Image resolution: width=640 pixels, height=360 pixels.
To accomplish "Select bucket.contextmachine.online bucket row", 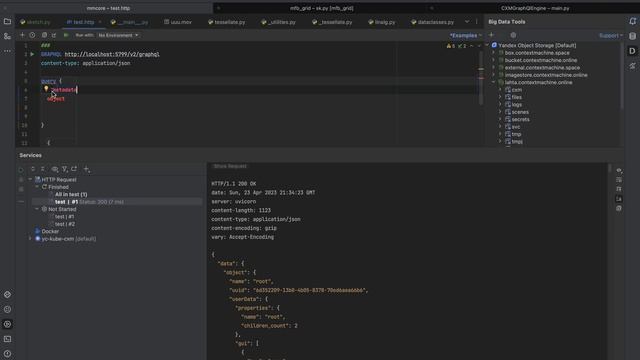I will pyautogui.click(x=538, y=60).
